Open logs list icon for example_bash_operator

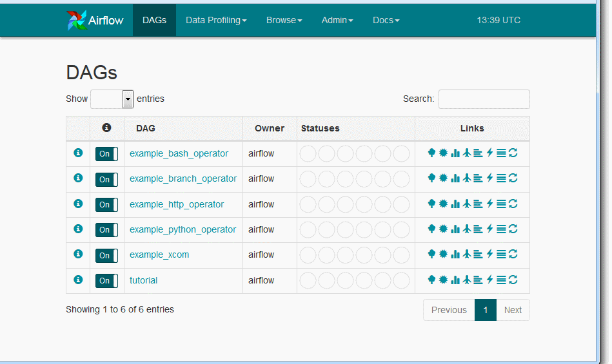click(x=501, y=153)
